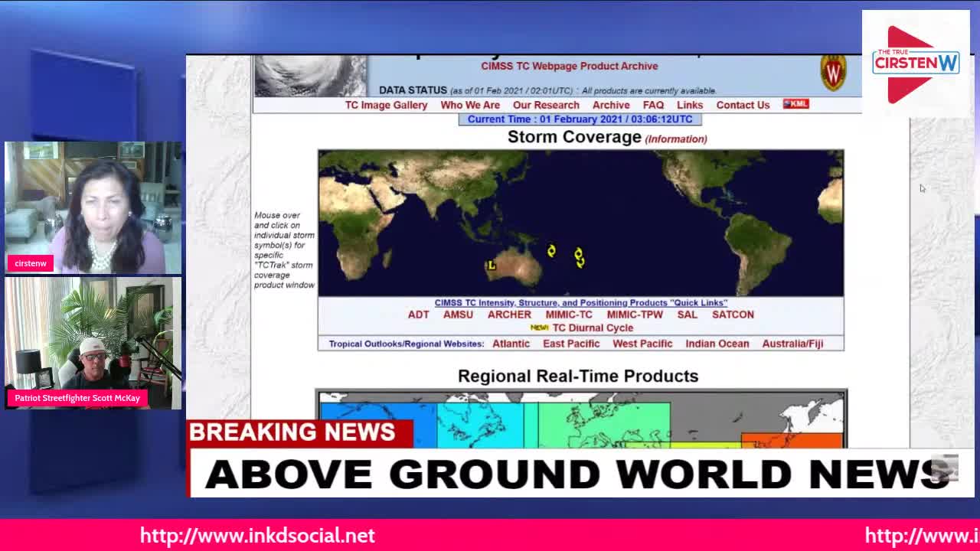Image resolution: width=980 pixels, height=551 pixels.
Task: Click the DATA STATUS text line
Action: click(x=547, y=90)
